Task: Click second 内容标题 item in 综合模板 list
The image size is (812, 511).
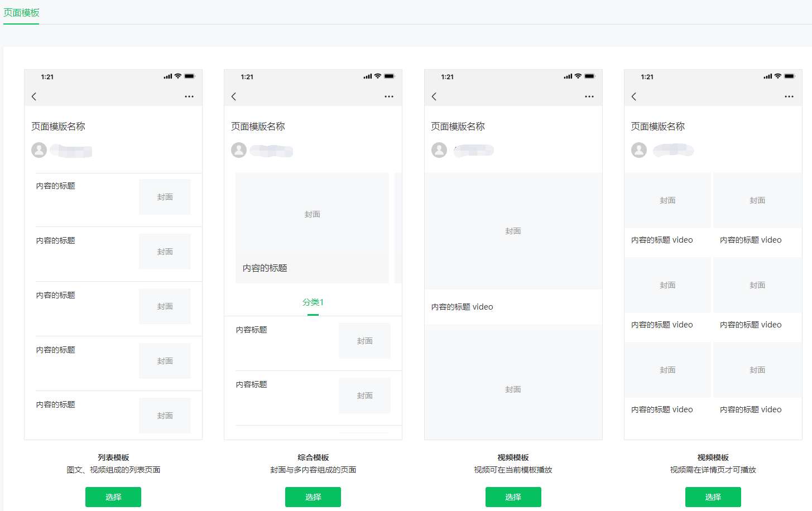Action: coord(251,384)
